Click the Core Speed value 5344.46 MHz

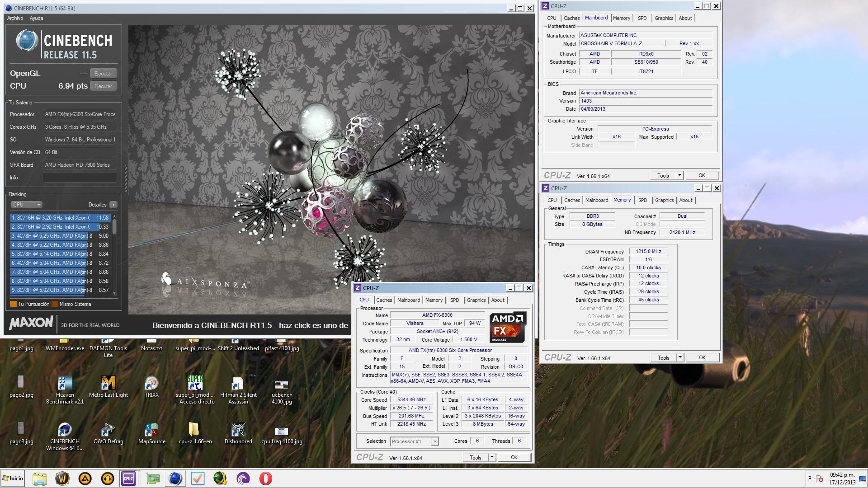[411, 400]
